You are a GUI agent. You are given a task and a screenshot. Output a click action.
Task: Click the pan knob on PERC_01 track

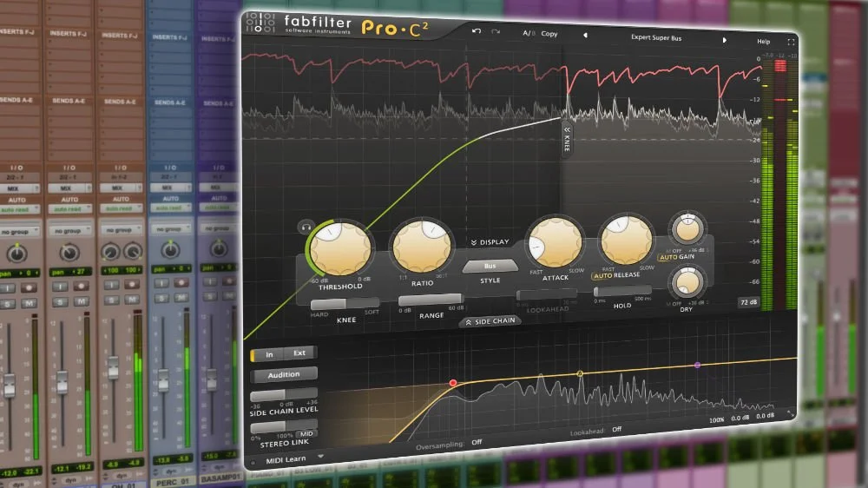(x=170, y=250)
